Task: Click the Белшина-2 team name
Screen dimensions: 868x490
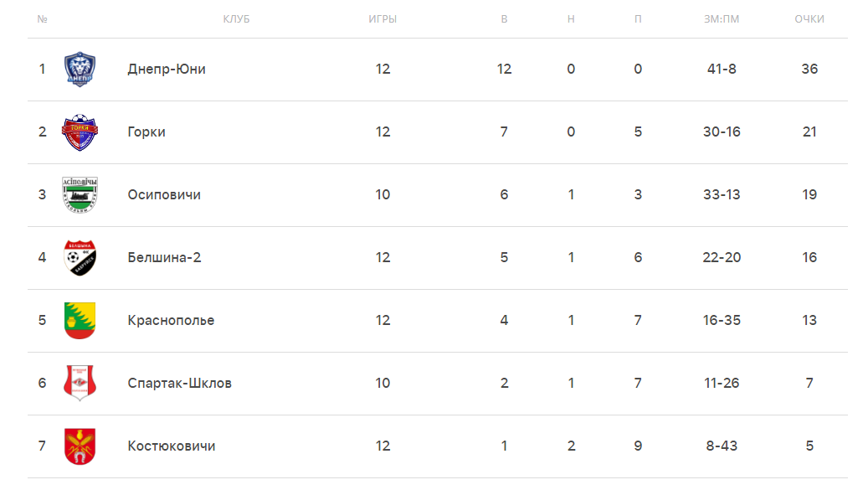Action: (x=164, y=257)
